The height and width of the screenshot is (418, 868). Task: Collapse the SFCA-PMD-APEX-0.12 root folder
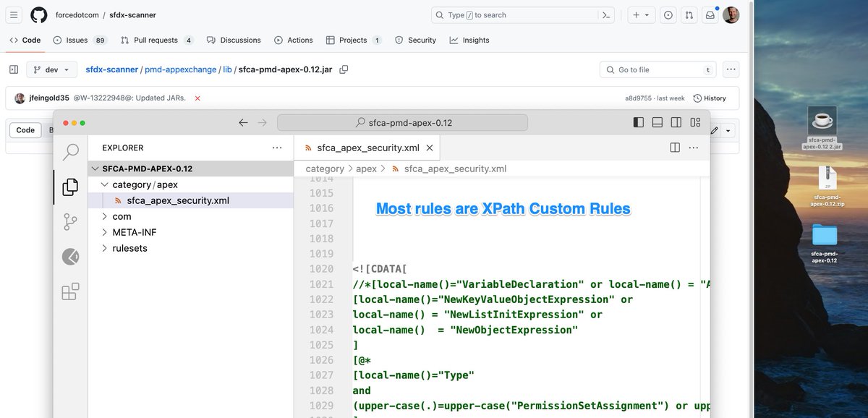click(x=191, y=169)
